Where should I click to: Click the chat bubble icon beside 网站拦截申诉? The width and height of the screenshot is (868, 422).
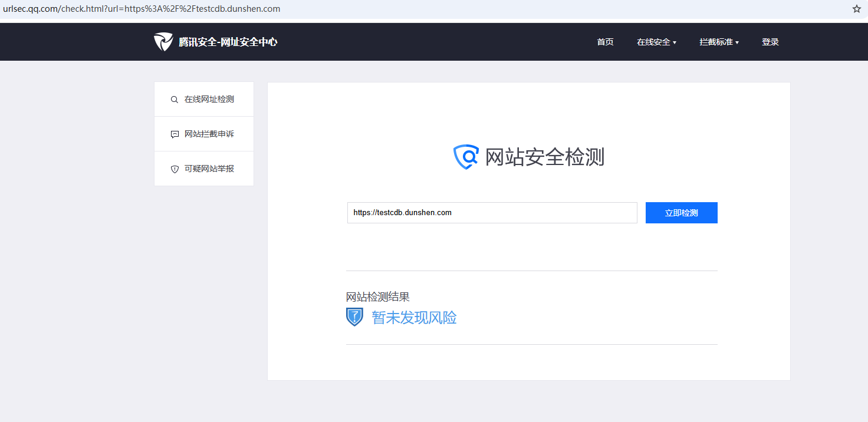(175, 134)
